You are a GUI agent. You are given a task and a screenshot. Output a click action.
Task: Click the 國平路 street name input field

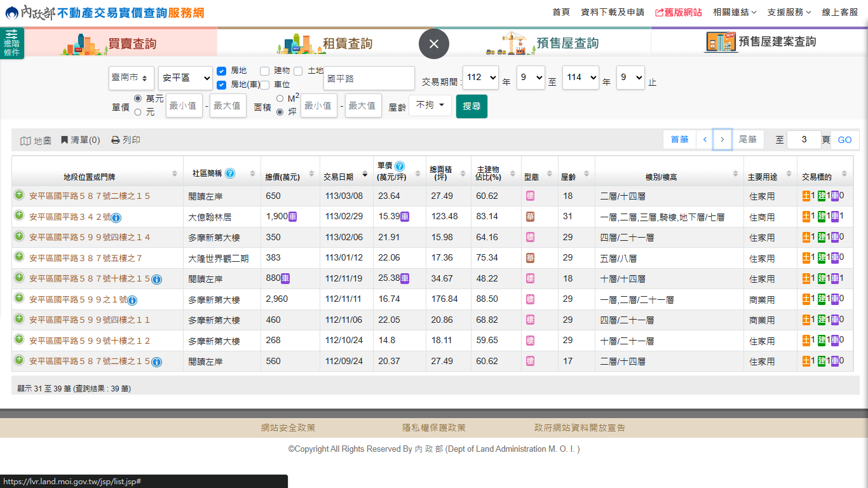pyautogui.click(x=369, y=78)
